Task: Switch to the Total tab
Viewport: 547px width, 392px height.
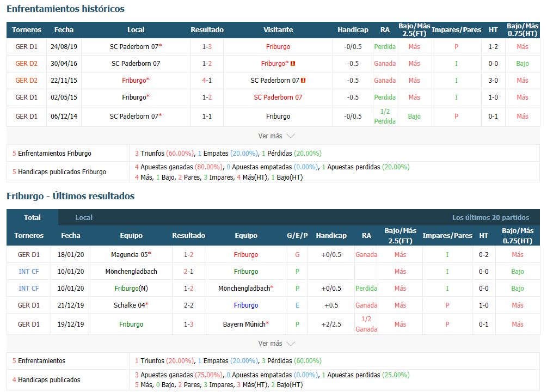Action: [x=33, y=217]
